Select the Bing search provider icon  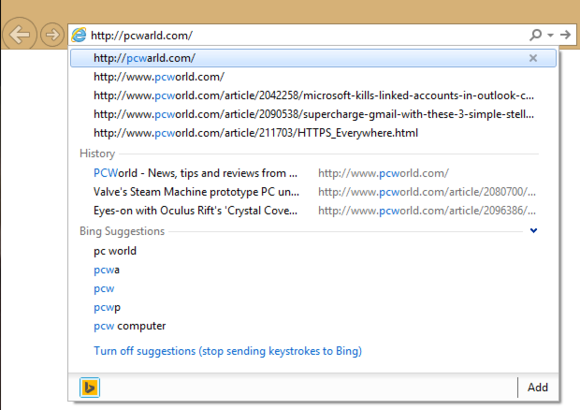(90, 387)
